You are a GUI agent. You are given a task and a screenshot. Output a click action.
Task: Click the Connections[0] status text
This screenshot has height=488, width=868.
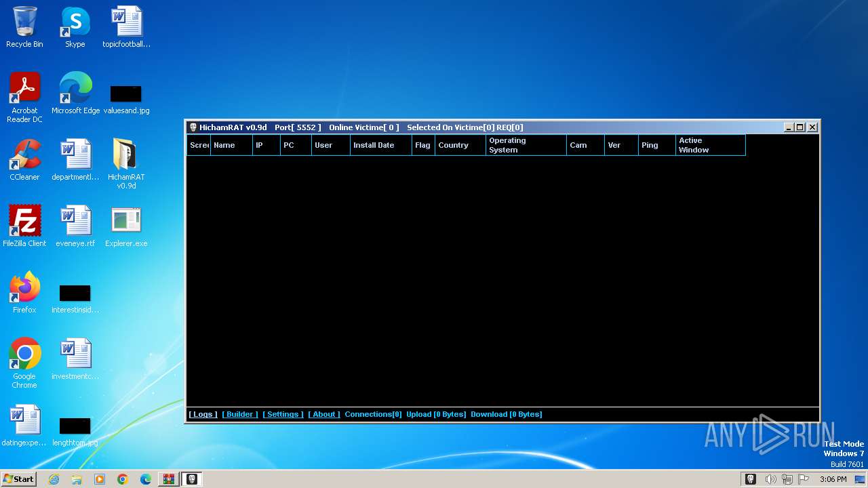373,414
